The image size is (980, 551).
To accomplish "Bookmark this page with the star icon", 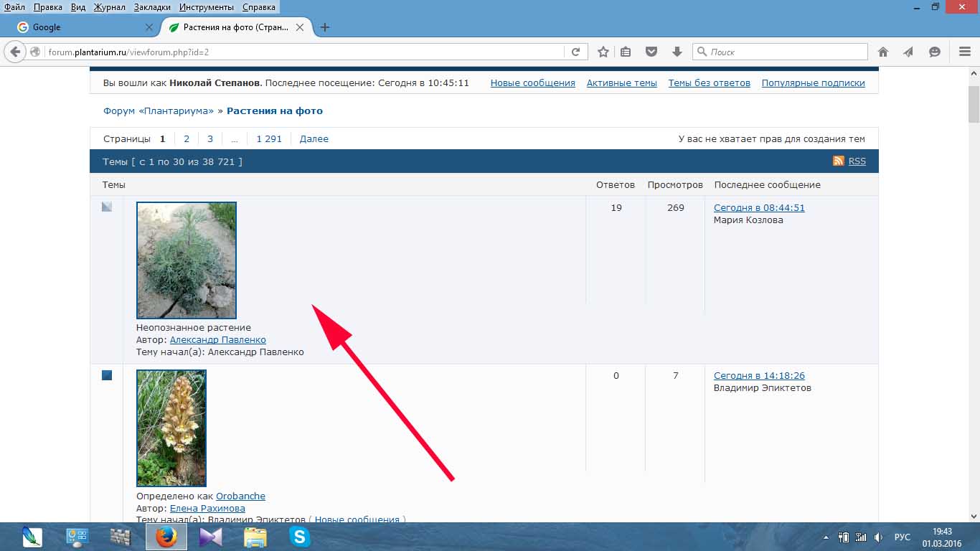I will pyautogui.click(x=603, y=52).
